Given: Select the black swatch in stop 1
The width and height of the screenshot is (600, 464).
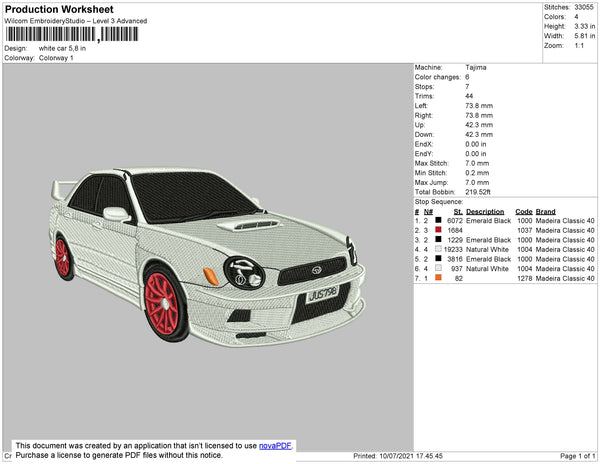Looking at the screenshot, I should 438,221.
